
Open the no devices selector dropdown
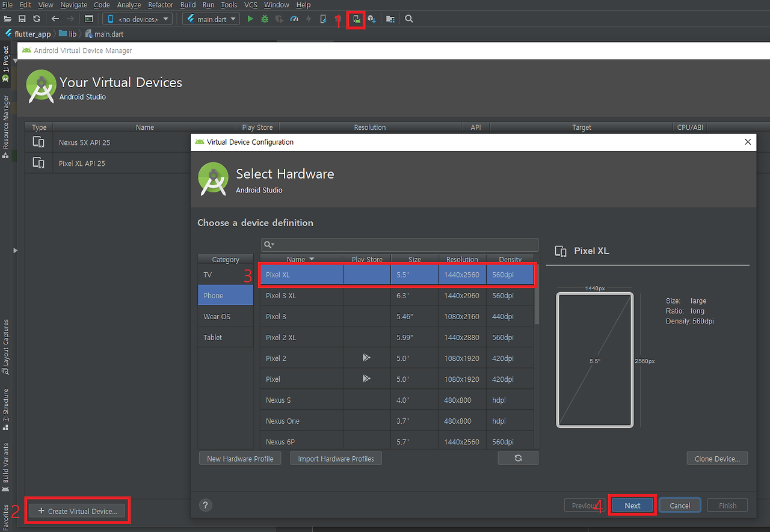pyautogui.click(x=138, y=19)
